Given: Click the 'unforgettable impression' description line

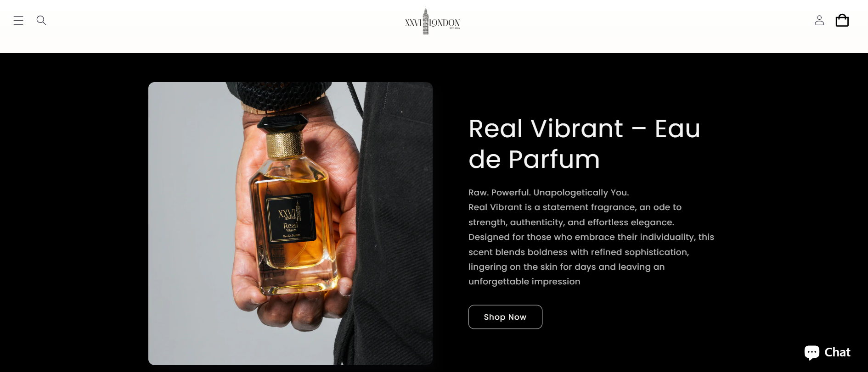Looking at the screenshot, I should tap(524, 282).
